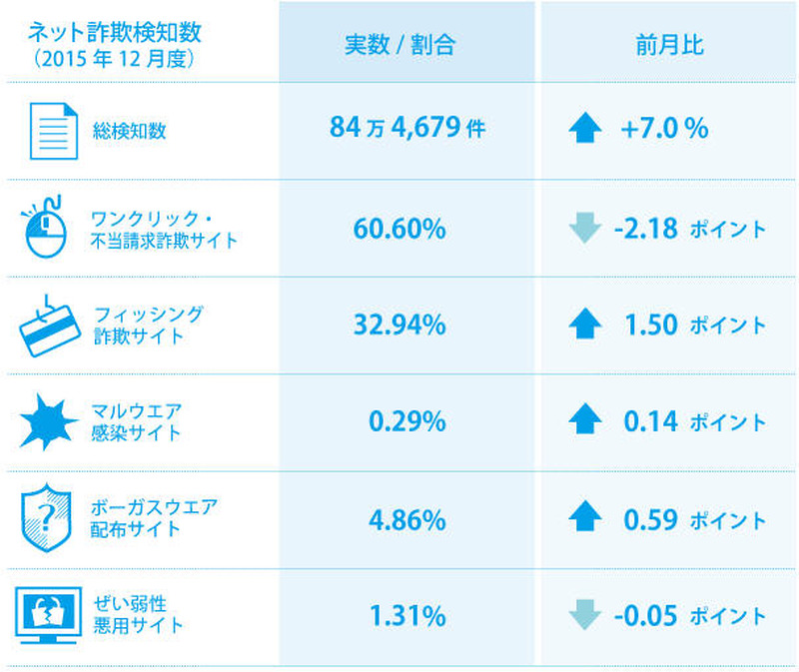Viewport: 799px width, 672px height.
Task: Click the up arrow beside 0.14 ポイント
Action: point(584,422)
